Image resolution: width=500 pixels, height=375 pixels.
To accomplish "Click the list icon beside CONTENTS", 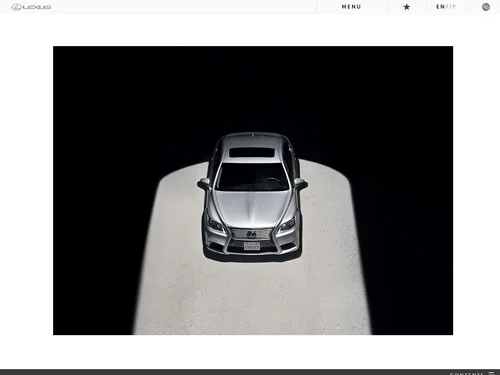I will tap(491, 373).
